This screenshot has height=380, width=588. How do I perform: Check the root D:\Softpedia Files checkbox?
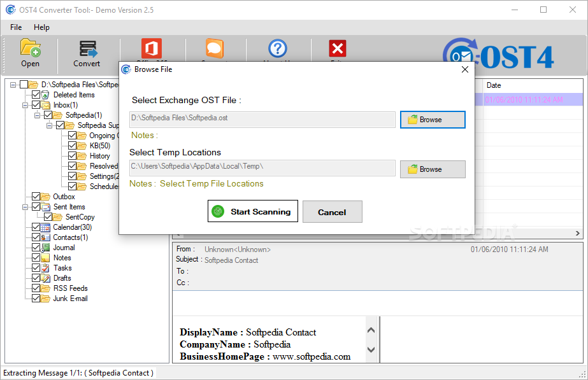pos(24,84)
